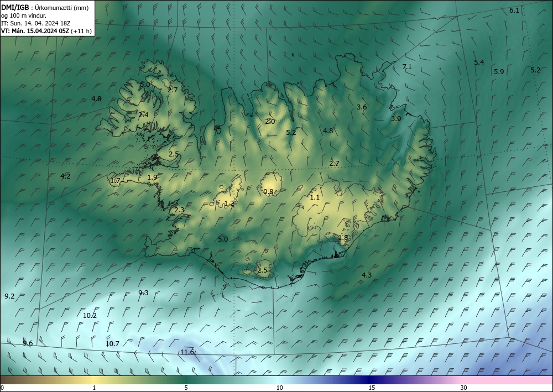This screenshot has height=392, width=553.
Task: Select the 4.3 value south of Iceland
Action: tap(367, 275)
